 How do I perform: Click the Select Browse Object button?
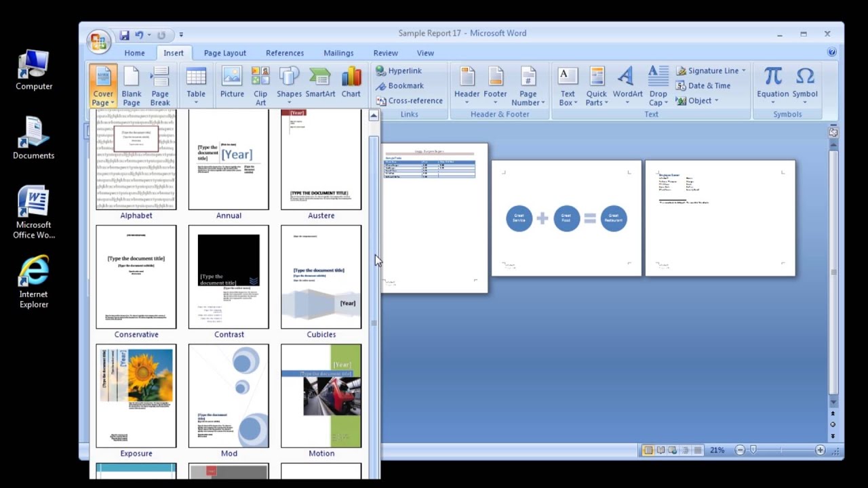point(833,424)
